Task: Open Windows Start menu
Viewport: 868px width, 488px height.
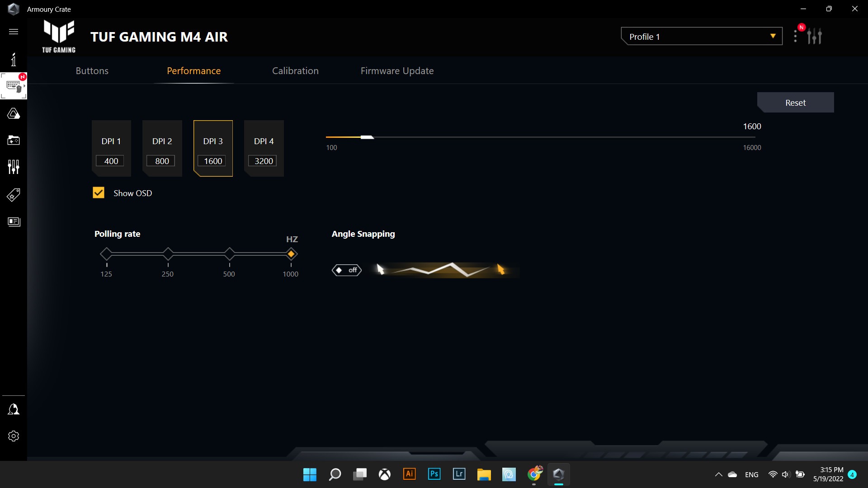Action: click(x=310, y=474)
